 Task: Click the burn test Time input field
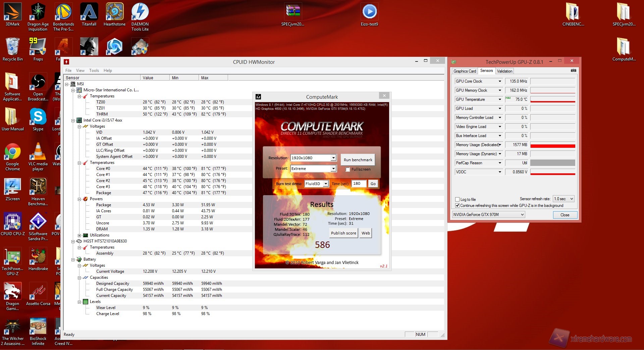point(359,184)
